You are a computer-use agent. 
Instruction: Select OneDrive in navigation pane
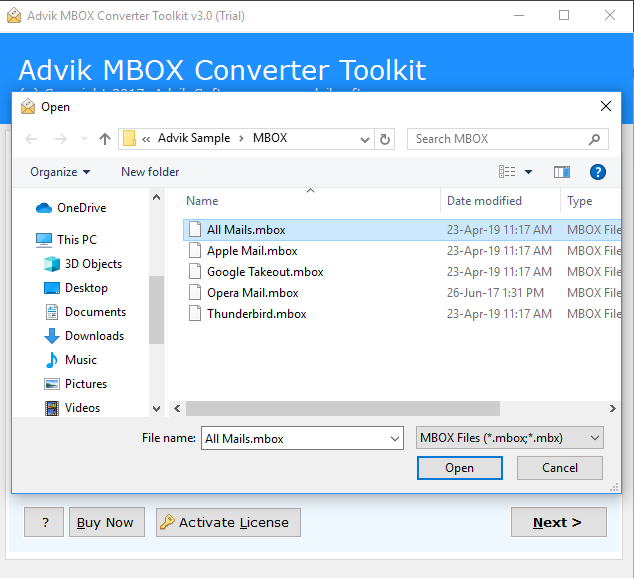click(71, 208)
